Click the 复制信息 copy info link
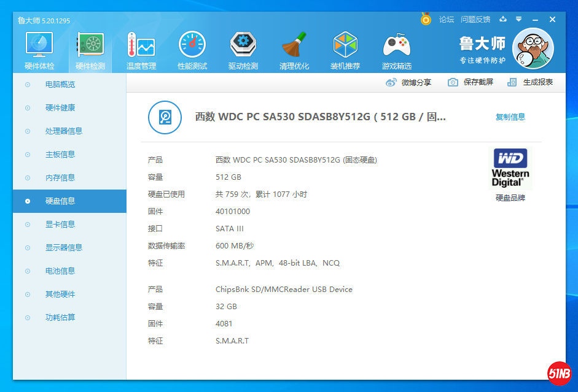 510,117
